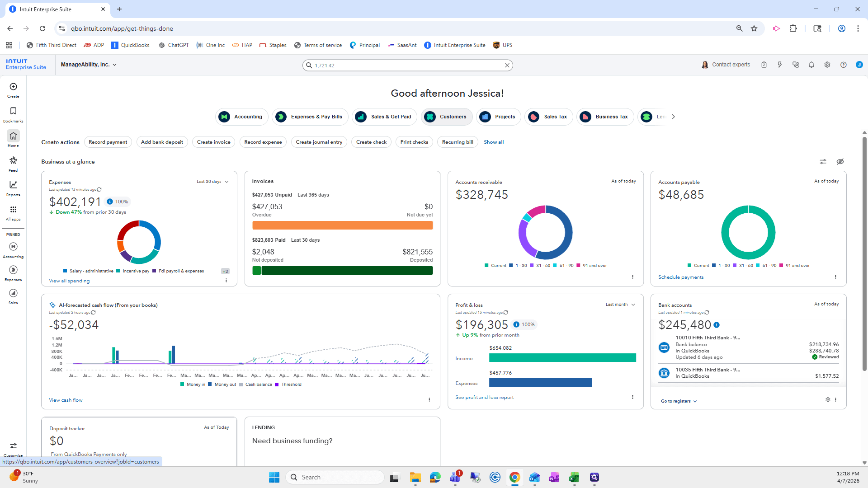
Task: Open the Bank accounts widget settings gear
Action: (x=828, y=400)
